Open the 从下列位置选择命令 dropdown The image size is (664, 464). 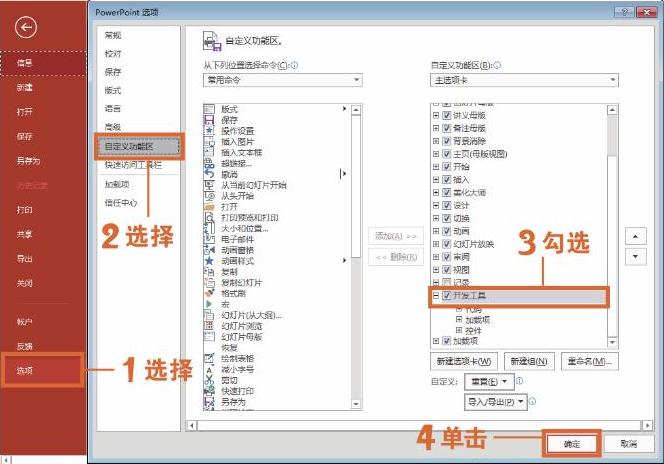pos(282,80)
